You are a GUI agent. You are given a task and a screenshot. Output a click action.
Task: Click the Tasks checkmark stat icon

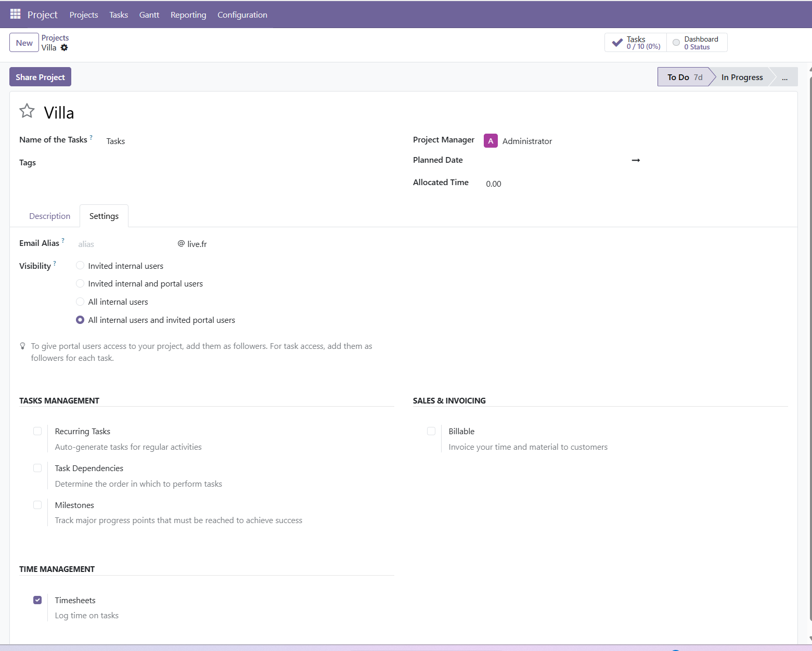pyautogui.click(x=617, y=43)
